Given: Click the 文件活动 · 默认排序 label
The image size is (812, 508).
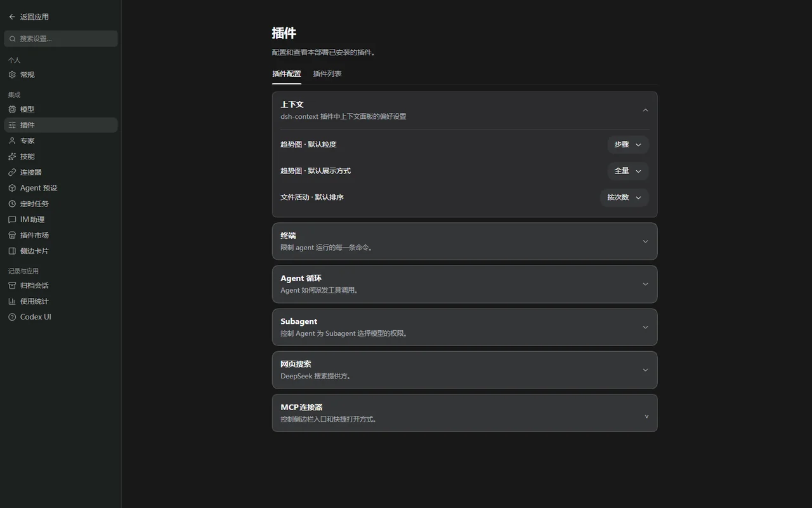Looking at the screenshot, I should click(x=312, y=197).
